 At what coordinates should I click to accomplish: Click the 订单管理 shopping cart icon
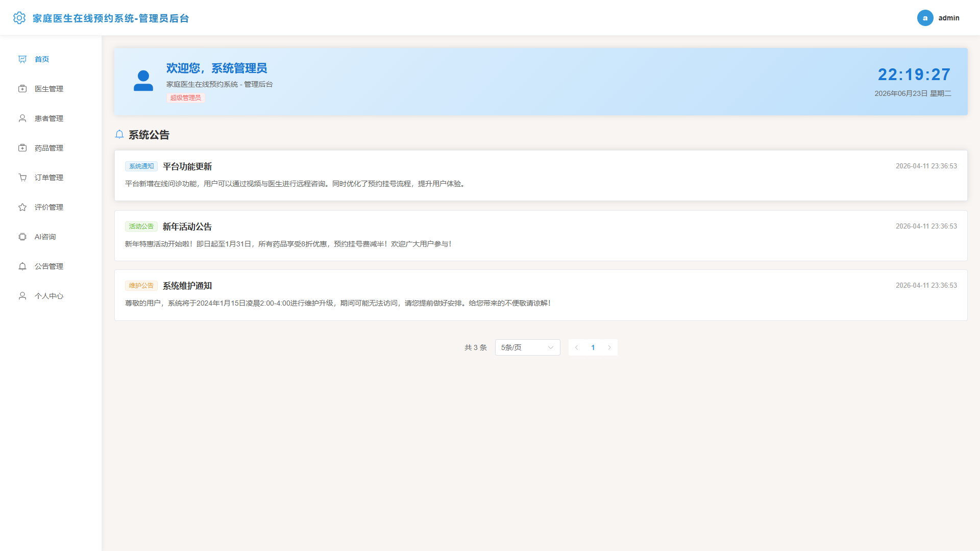(x=22, y=178)
